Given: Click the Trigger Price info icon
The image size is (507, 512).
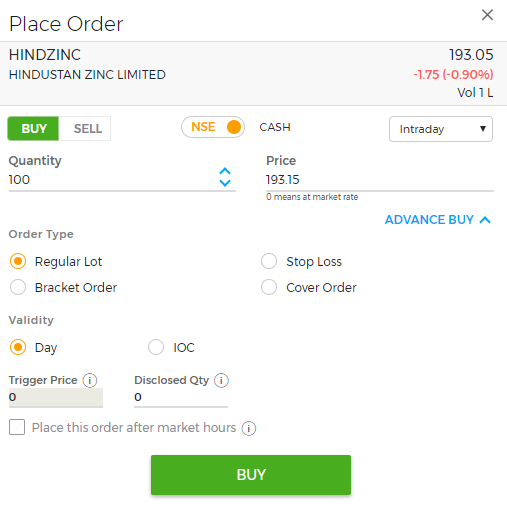Looking at the screenshot, I should 90,380.
